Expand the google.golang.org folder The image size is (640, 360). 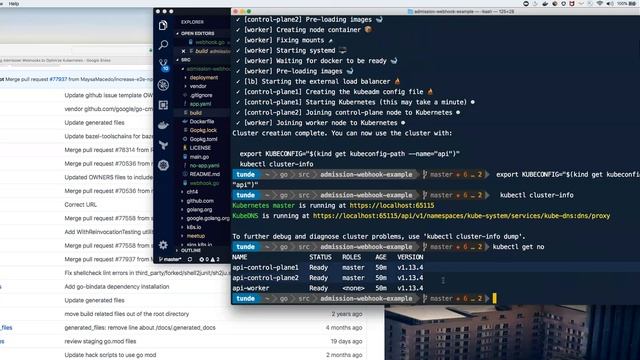tap(208, 218)
